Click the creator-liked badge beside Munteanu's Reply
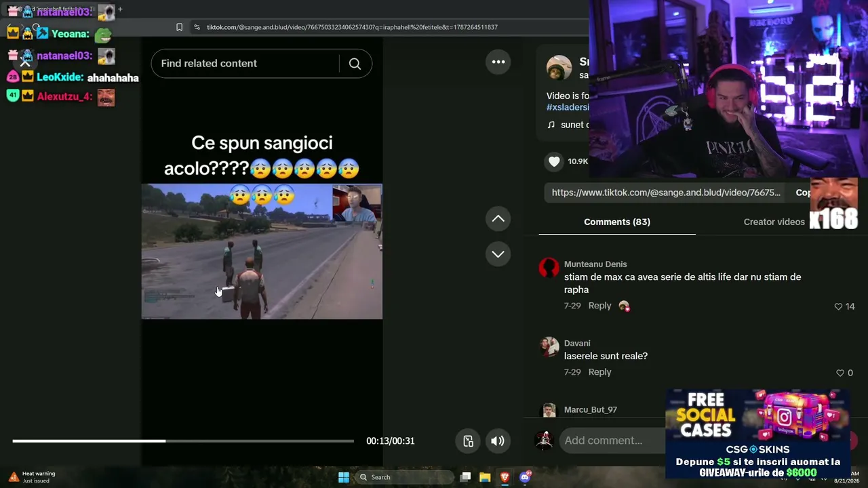 coord(624,306)
